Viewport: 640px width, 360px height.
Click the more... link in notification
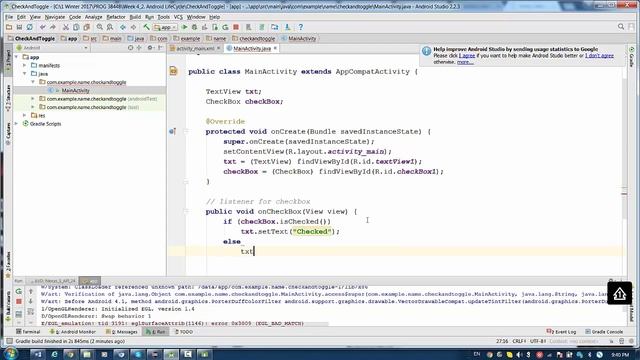(x=465, y=62)
